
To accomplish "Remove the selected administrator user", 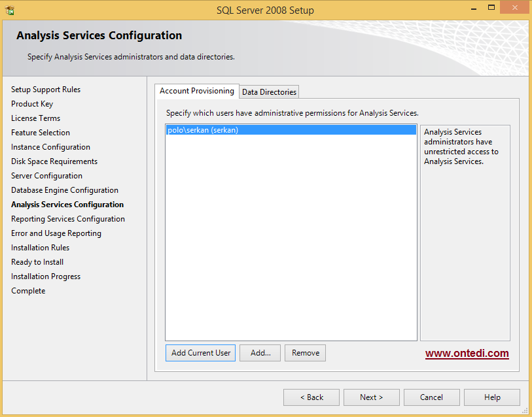I will tap(306, 353).
